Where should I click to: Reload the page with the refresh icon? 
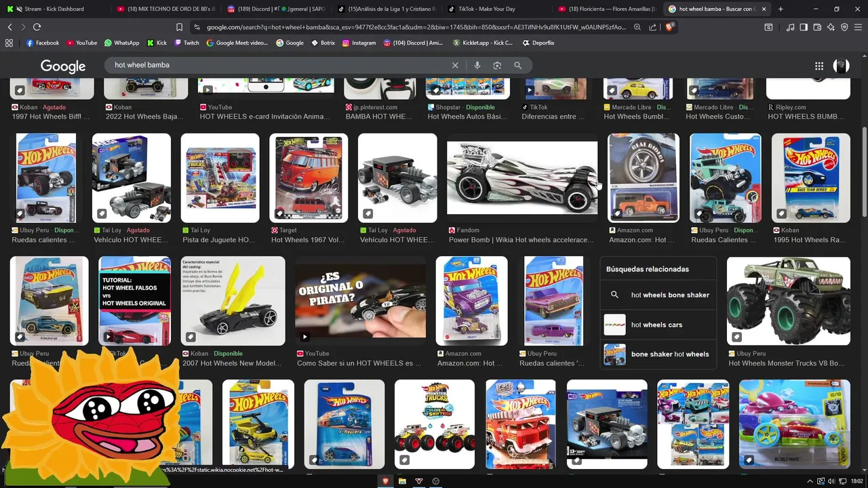click(37, 27)
